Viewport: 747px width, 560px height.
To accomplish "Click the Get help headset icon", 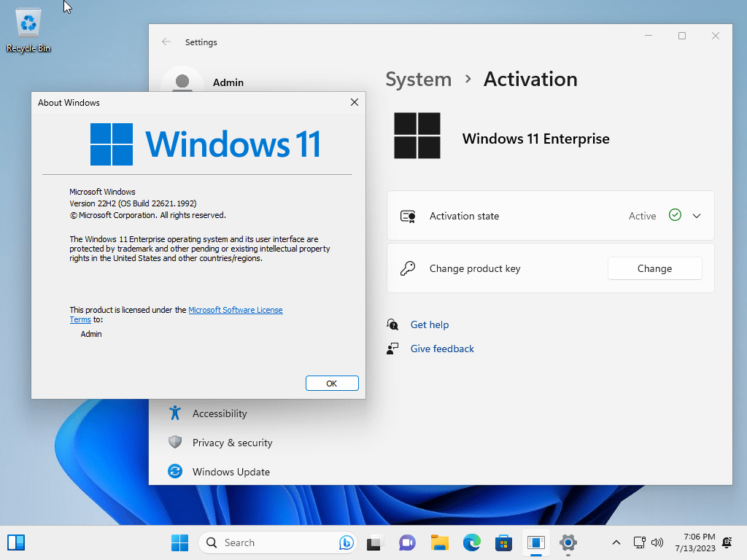I will pos(392,324).
